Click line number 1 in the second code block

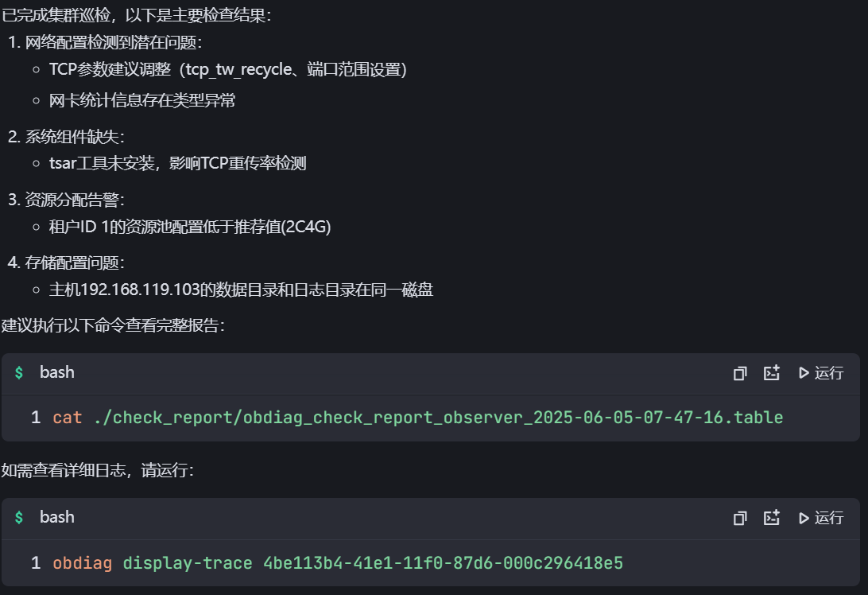35,562
